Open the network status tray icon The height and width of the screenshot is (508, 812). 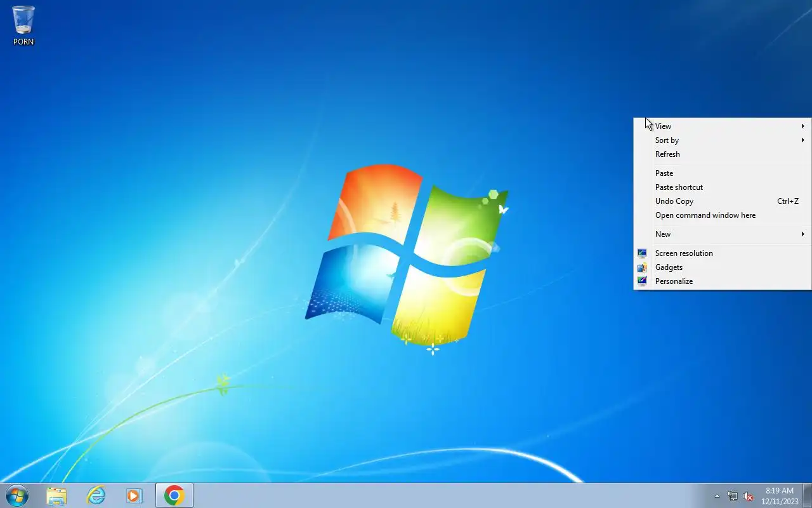733,496
